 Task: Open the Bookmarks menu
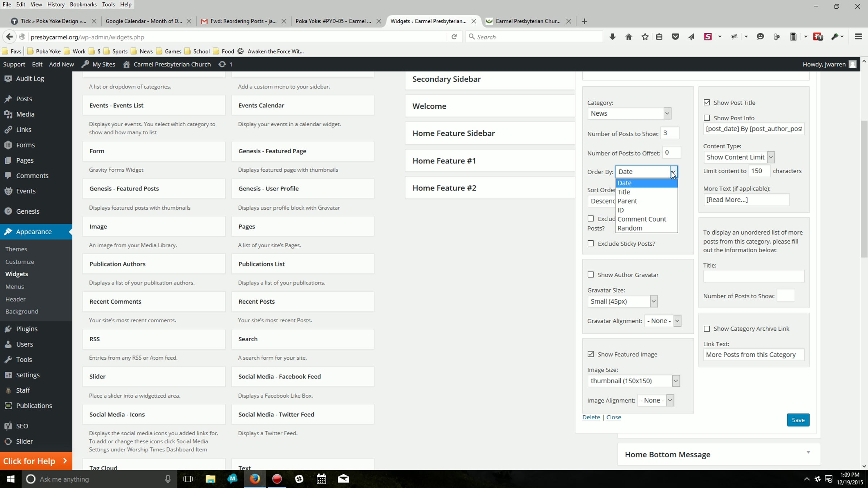pos(83,5)
